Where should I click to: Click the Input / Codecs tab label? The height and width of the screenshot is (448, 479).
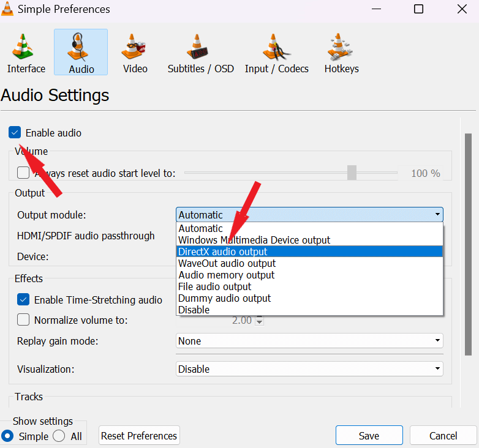[277, 69]
